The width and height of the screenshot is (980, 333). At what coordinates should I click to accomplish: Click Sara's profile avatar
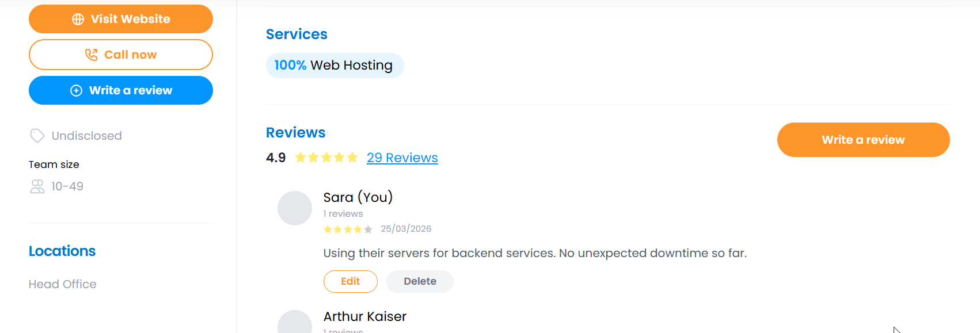tap(295, 208)
